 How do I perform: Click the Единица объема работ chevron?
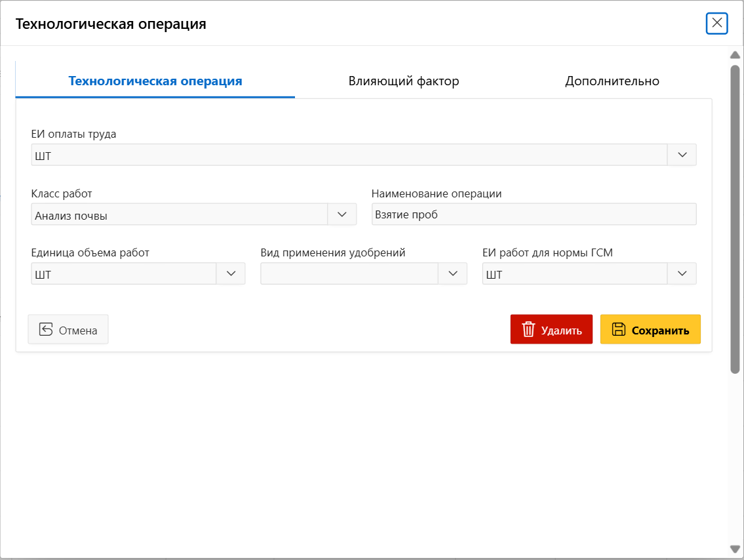(231, 274)
